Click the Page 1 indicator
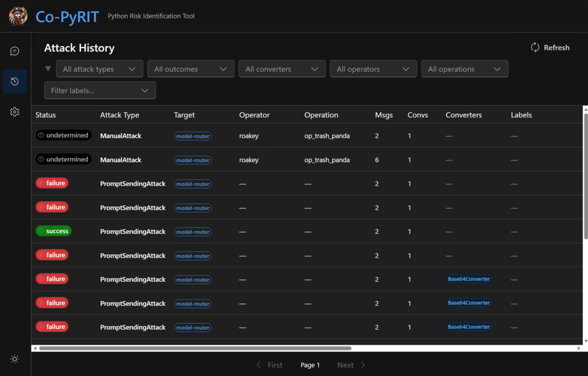588x376 pixels. click(x=310, y=365)
